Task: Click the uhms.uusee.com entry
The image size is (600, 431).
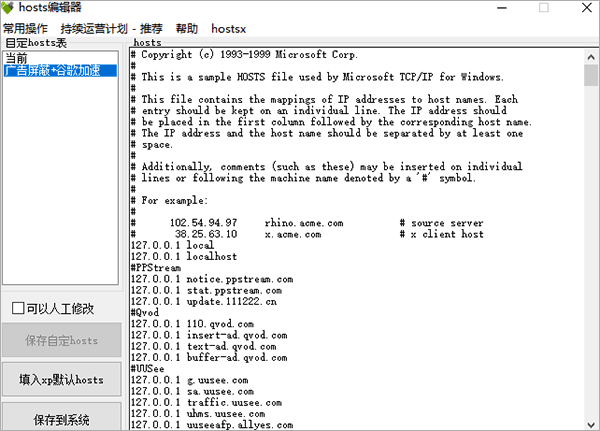Action: tap(198, 414)
